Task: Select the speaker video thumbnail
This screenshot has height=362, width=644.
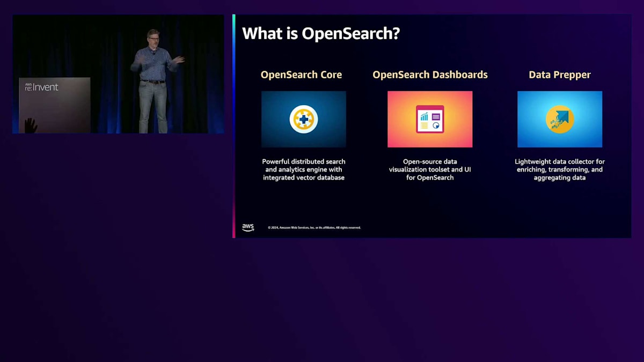Action: pyautogui.click(x=118, y=74)
